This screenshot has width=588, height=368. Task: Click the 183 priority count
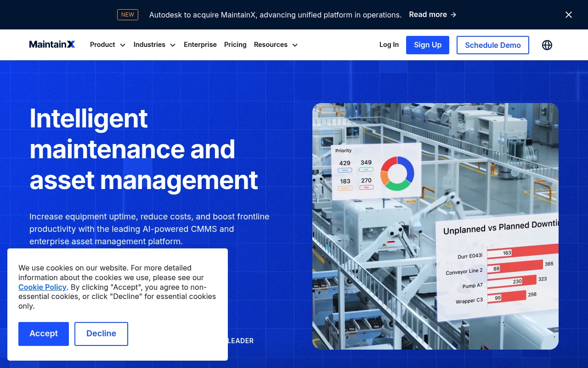click(345, 181)
